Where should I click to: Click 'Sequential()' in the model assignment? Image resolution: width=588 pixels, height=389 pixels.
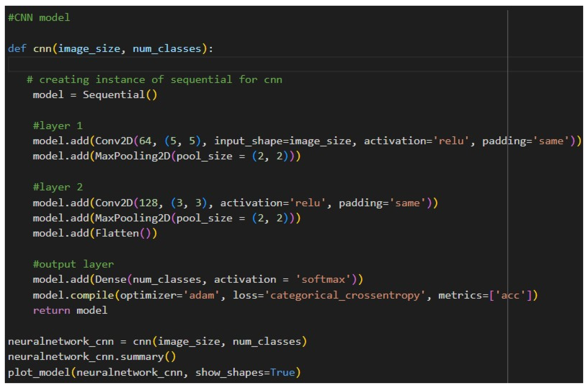[x=120, y=95]
